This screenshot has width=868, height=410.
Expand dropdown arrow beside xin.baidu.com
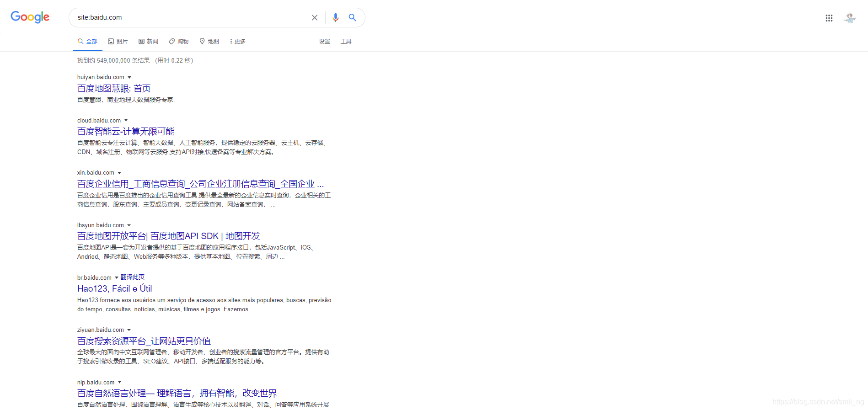(x=119, y=173)
